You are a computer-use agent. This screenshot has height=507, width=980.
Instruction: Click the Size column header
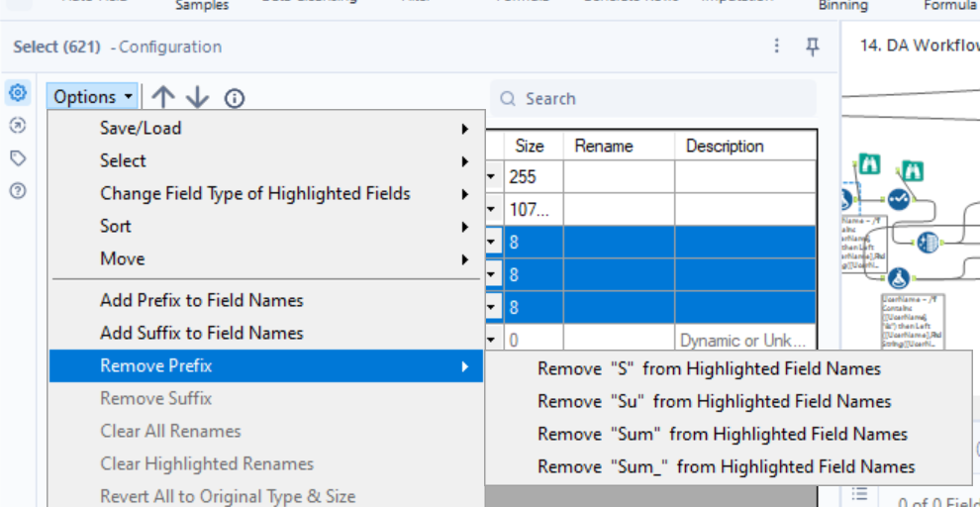[x=535, y=146]
